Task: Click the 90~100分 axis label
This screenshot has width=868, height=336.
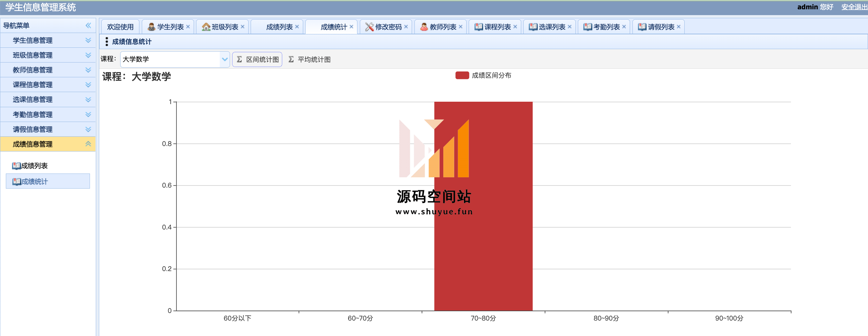Action: pos(729,318)
